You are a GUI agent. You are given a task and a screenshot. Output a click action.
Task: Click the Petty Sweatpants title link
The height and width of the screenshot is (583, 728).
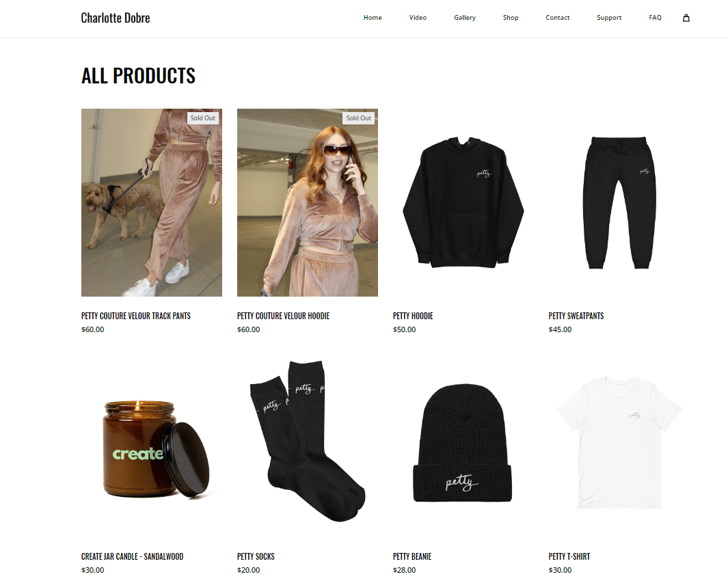click(576, 316)
